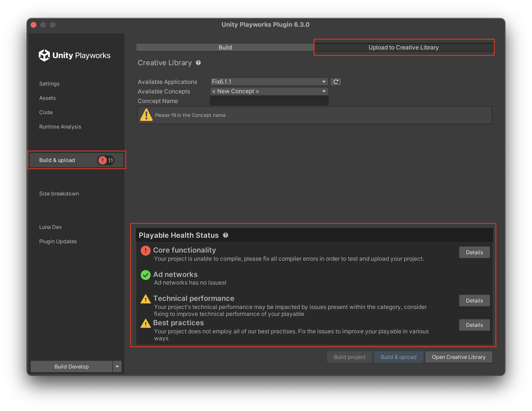Open Size breakdown in sidebar
532x411 pixels.
(x=59, y=194)
